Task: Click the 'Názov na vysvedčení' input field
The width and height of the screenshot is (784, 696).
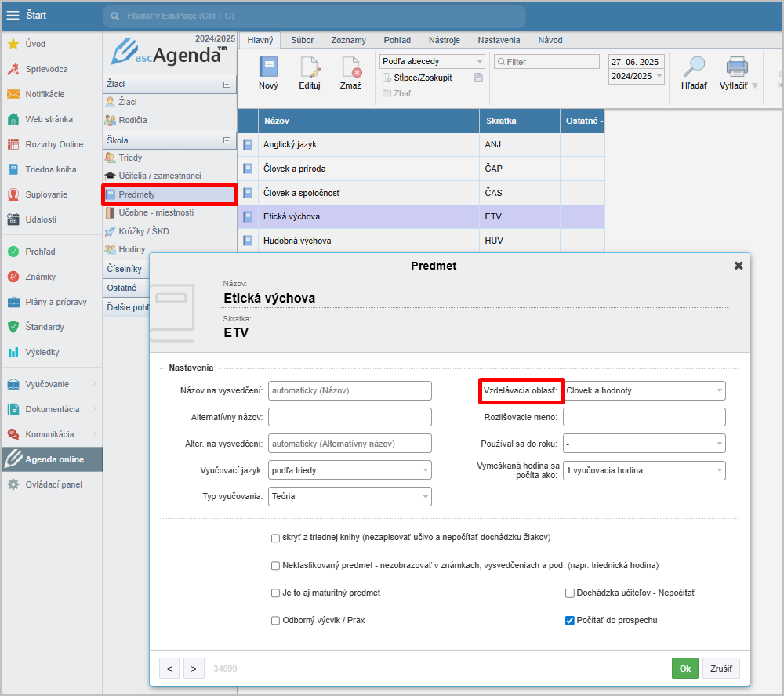Action: coord(350,390)
